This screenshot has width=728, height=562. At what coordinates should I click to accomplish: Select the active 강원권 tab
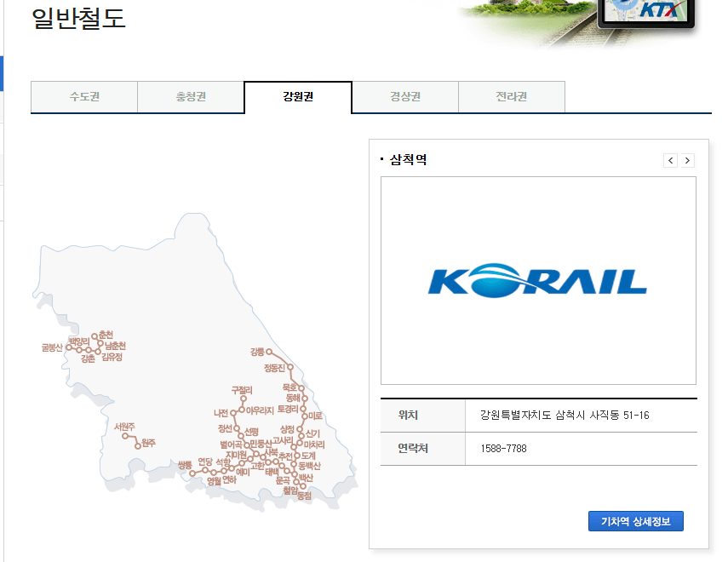point(298,96)
